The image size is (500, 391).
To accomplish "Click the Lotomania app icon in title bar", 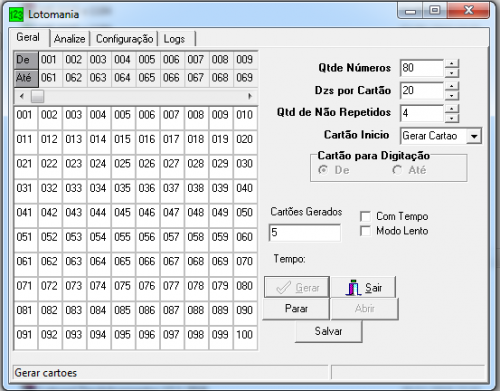I will (16, 15).
